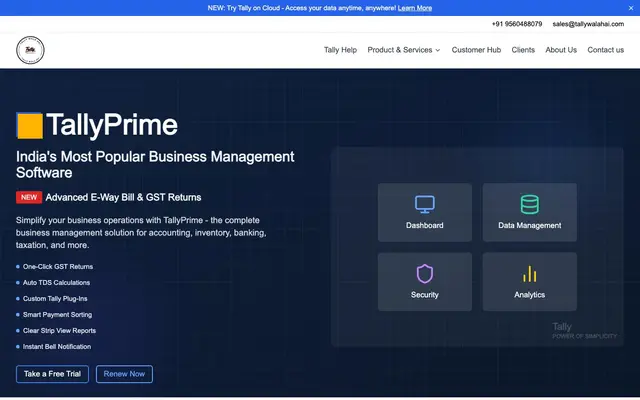Click the Data Management database icon
Viewport: 640px width, 400px height.
pos(529,204)
